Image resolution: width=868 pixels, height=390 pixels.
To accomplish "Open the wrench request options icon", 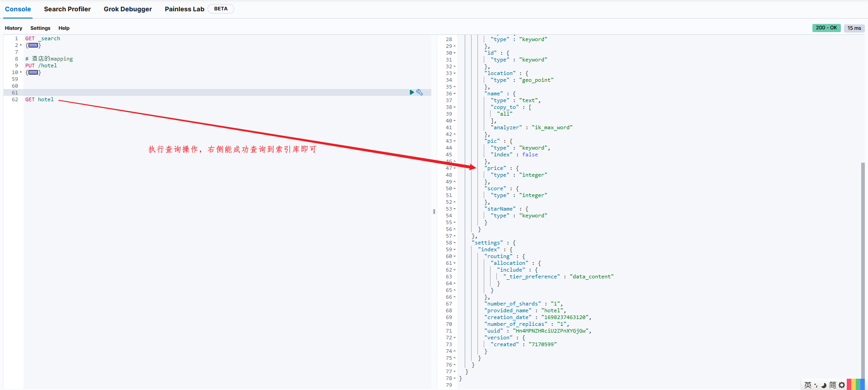I will (420, 92).
